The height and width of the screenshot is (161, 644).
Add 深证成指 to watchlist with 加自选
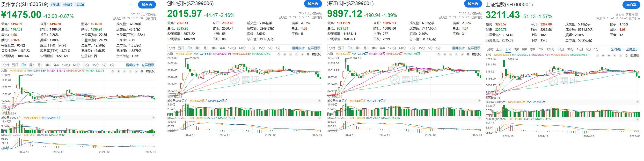[473, 3]
